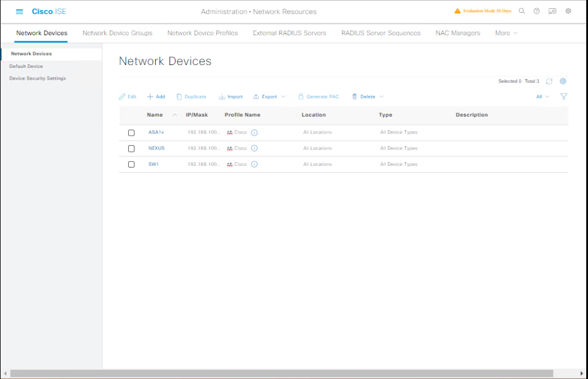The height and width of the screenshot is (379, 588).
Task: Click the Description column header
Action: click(472, 115)
